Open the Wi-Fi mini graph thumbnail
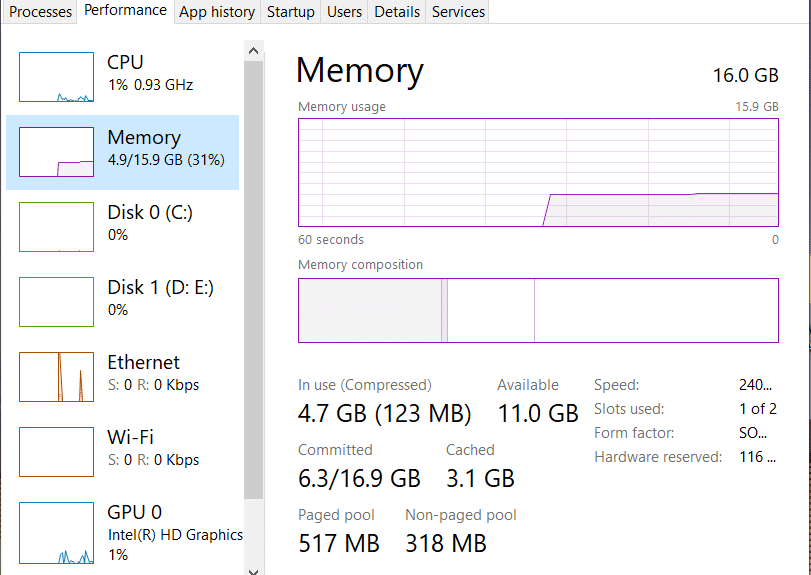Screen dimensions: 811x575 pyautogui.click(x=57, y=452)
